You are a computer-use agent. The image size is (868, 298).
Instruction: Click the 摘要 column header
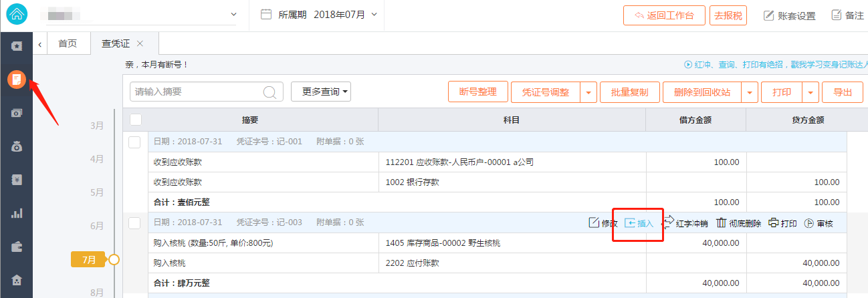click(250, 120)
